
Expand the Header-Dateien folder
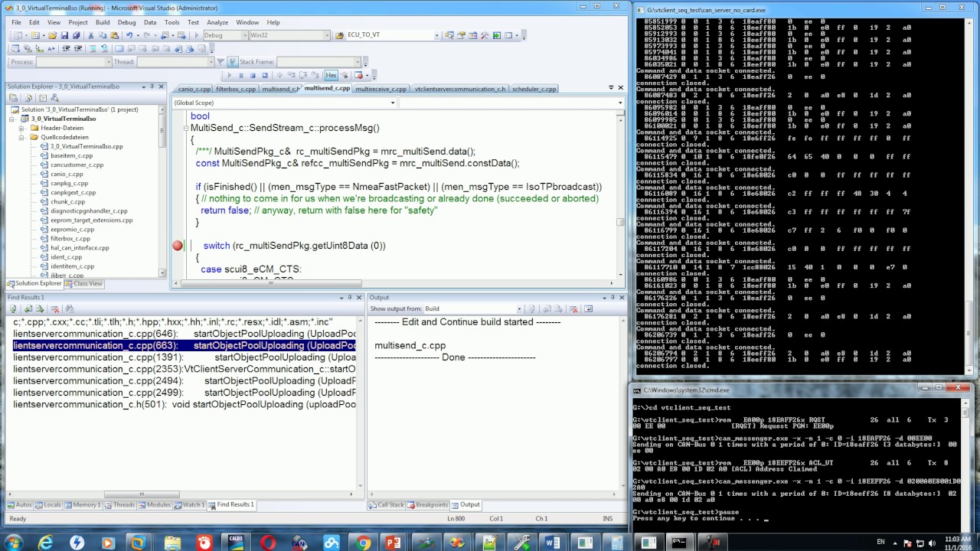(x=23, y=128)
